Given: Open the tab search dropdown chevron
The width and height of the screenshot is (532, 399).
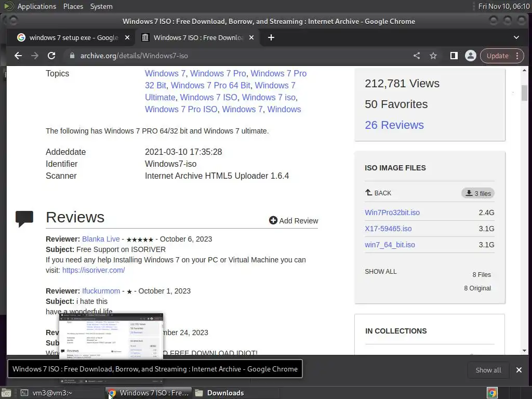Looking at the screenshot, I should click(516, 37).
